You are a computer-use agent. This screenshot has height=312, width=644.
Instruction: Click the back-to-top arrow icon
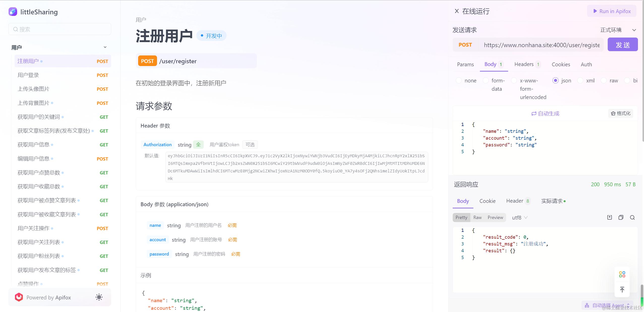click(622, 290)
